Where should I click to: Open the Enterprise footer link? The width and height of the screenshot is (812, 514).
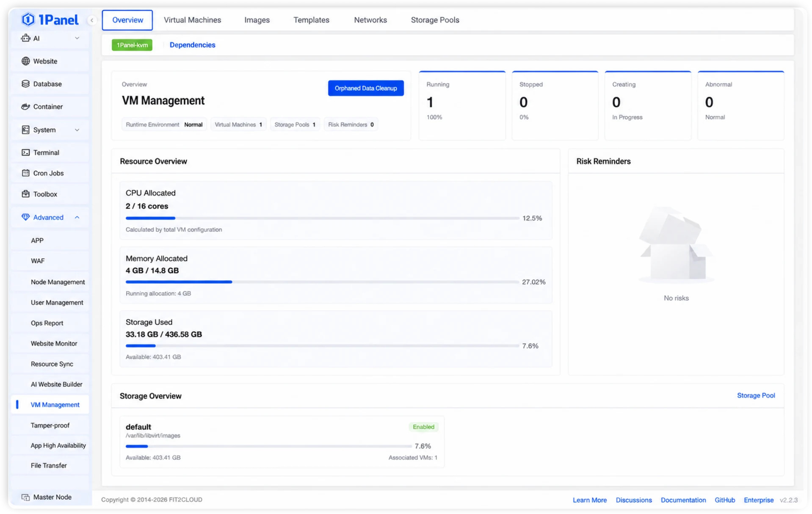(x=758, y=500)
